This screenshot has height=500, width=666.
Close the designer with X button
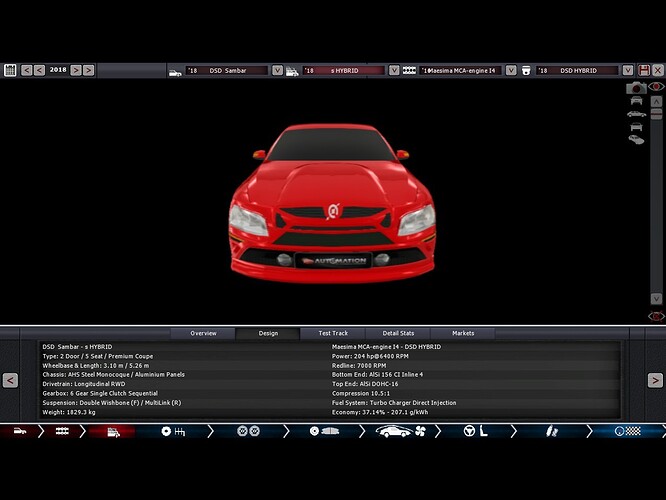tap(658, 70)
